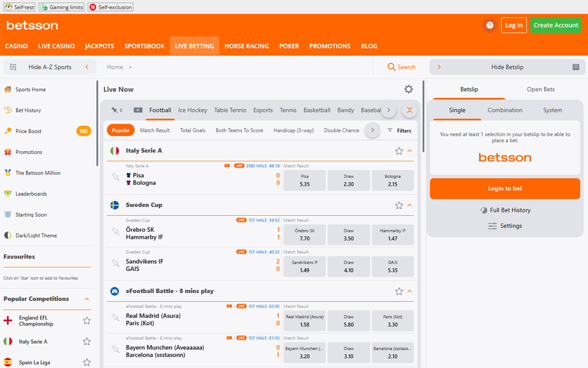Favourite eFootball Battle league star
The height and width of the screenshot is (368, 588).
[399, 291]
